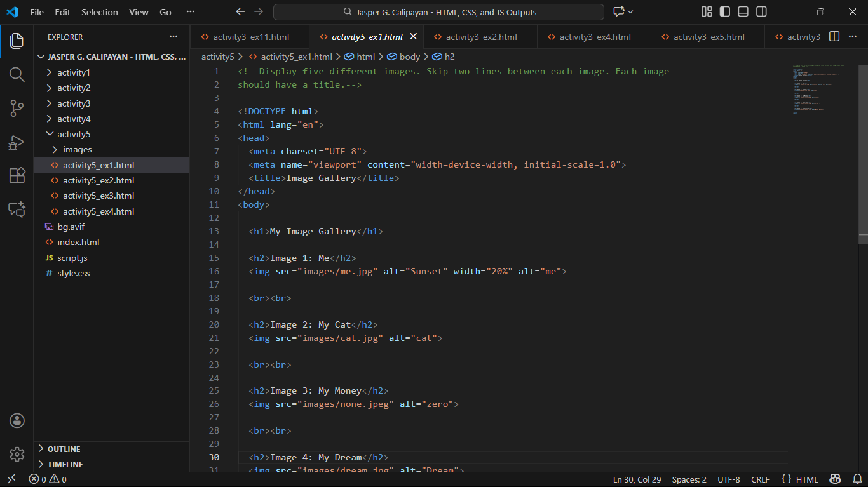The image size is (868, 487).
Task: Expand the OUTLINE section
Action: [64, 449]
